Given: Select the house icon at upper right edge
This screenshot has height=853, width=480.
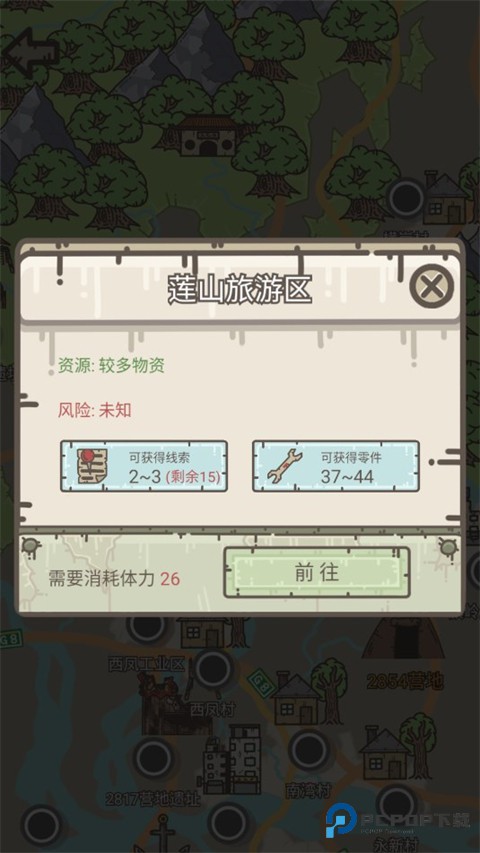Looking at the screenshot, I should coord(446,198).
